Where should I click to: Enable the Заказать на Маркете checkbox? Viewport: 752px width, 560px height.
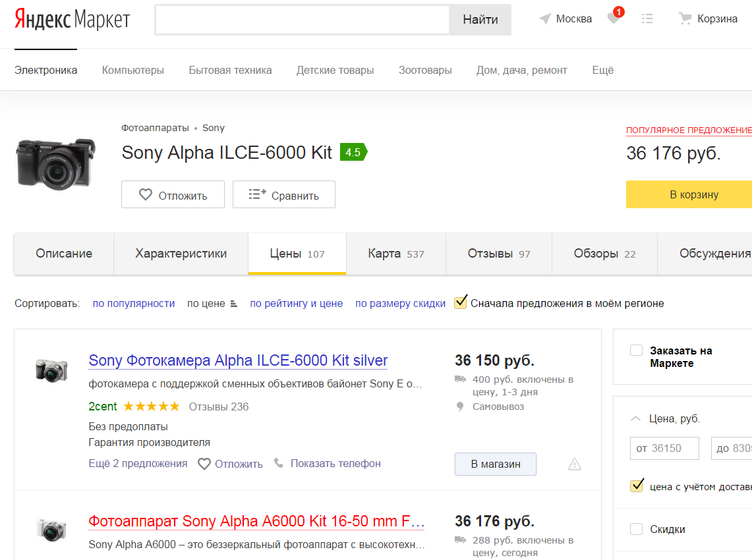636,350
